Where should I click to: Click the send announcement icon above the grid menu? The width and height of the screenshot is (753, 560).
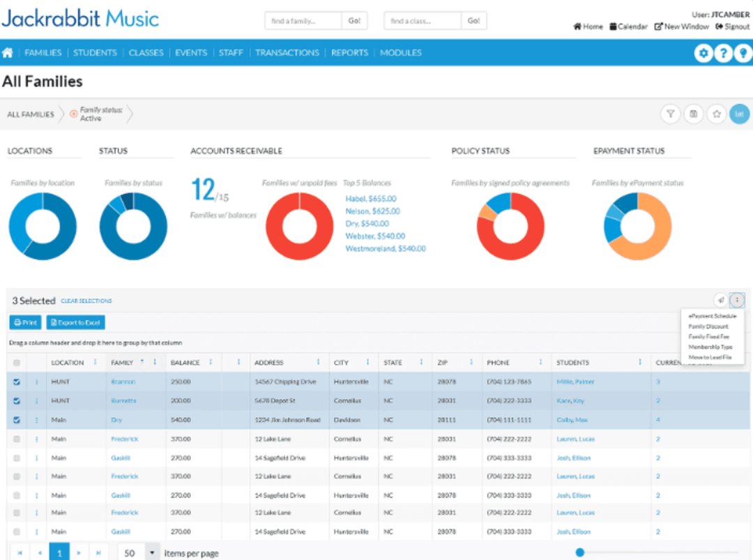click(721, 300)
